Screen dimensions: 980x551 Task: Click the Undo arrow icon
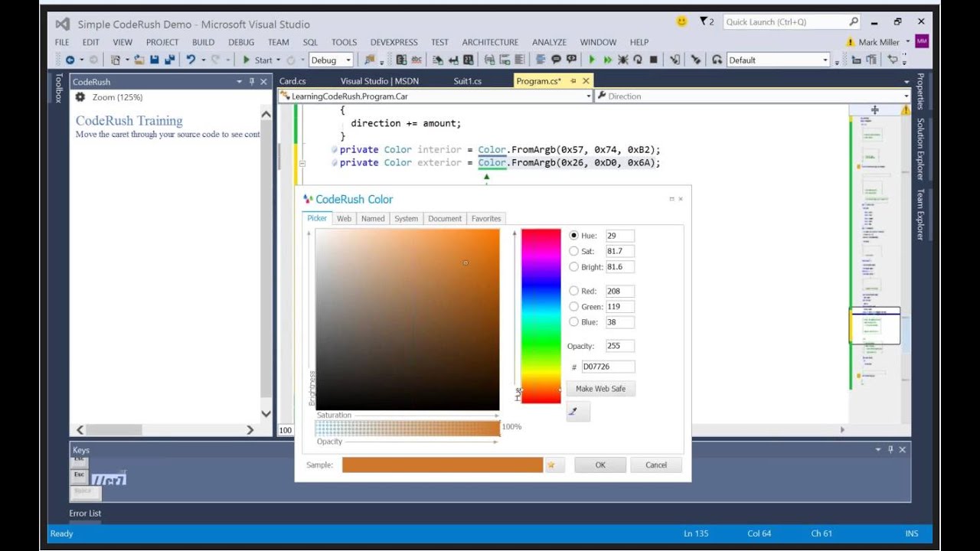tap(191, 60)
